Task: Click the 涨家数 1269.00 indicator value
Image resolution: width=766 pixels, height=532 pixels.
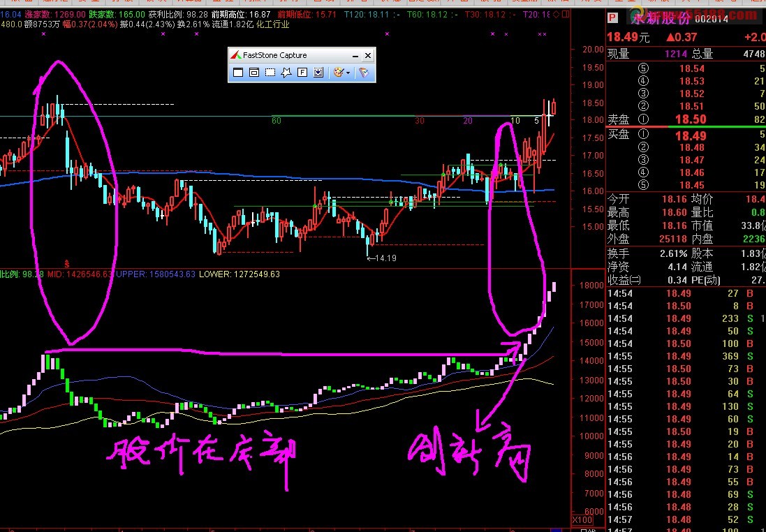Action: (x=54, y=15)
